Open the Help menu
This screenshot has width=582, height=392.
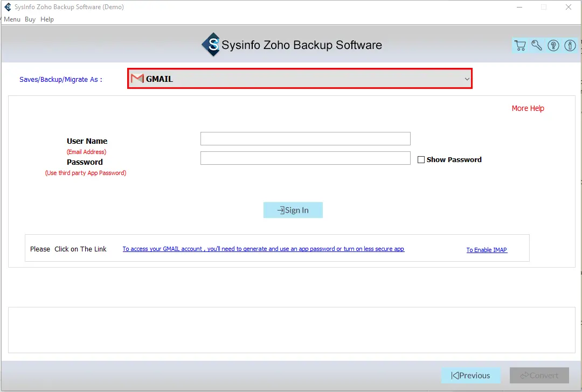[47, 19]
